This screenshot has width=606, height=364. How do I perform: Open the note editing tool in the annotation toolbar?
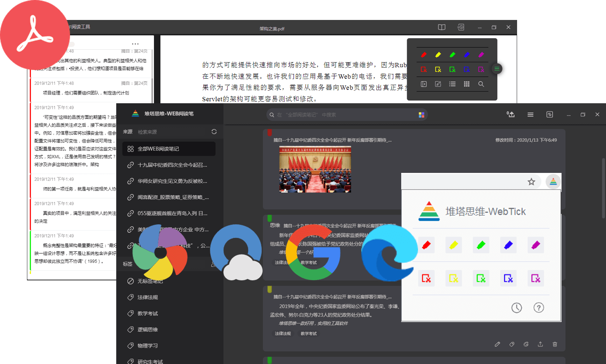438,84
